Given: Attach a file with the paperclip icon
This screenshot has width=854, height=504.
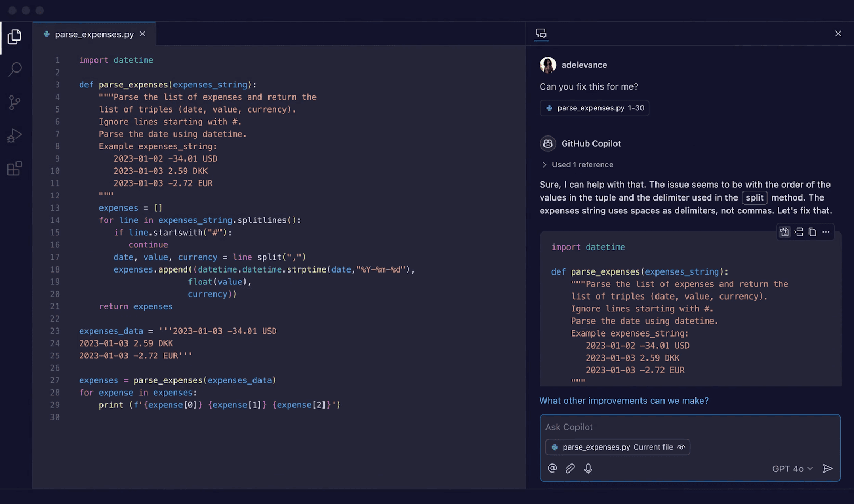Looking at the screenshot, I should click(x=570, y=468).
